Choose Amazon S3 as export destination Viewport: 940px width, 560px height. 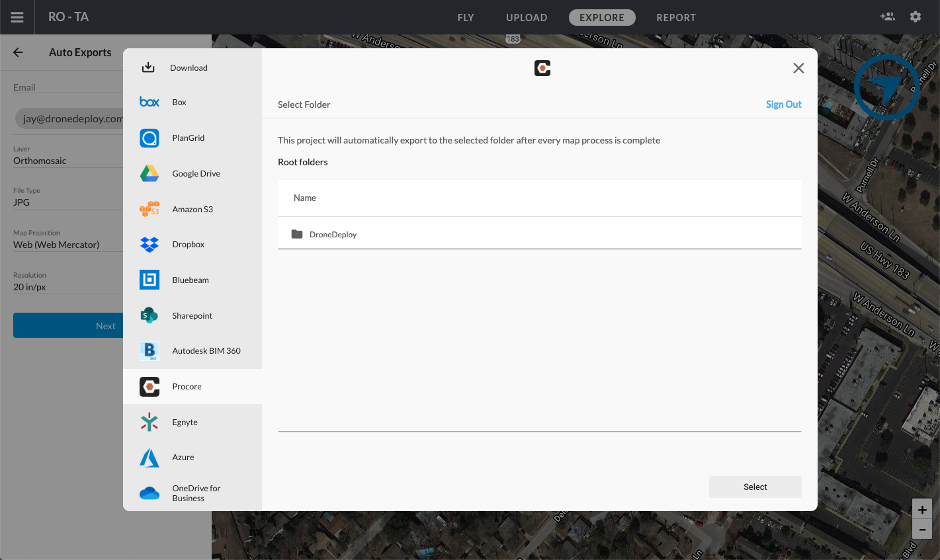(x=192, y=209)
